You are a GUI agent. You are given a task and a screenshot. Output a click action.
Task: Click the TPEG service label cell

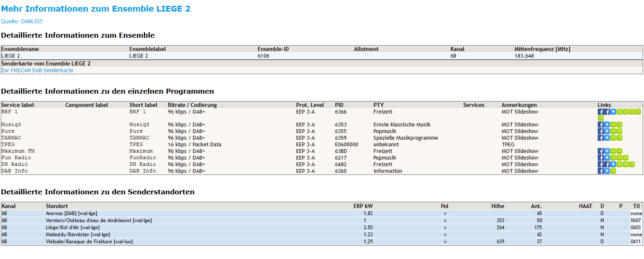click(8, 145)
